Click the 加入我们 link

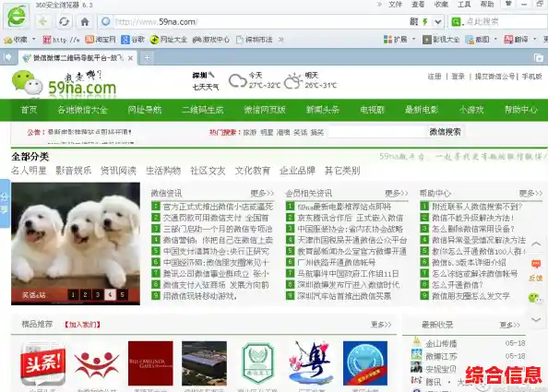click(x=82, y=325)
